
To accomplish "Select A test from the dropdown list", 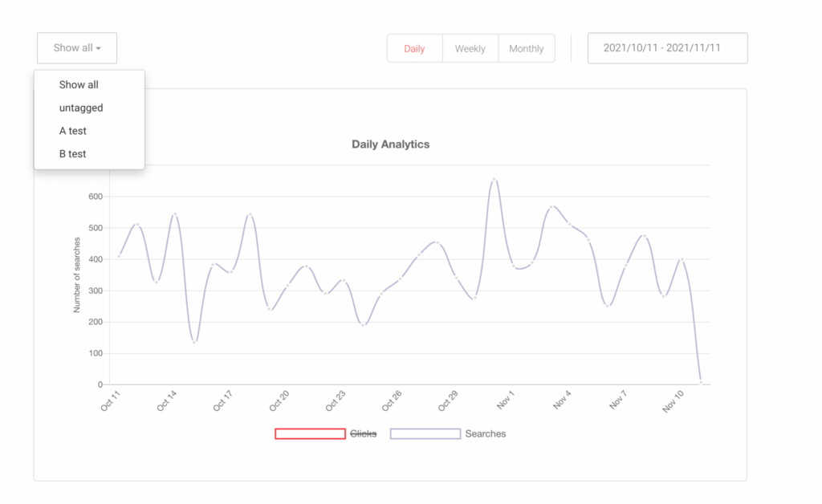I will click(x=73, y=131).
